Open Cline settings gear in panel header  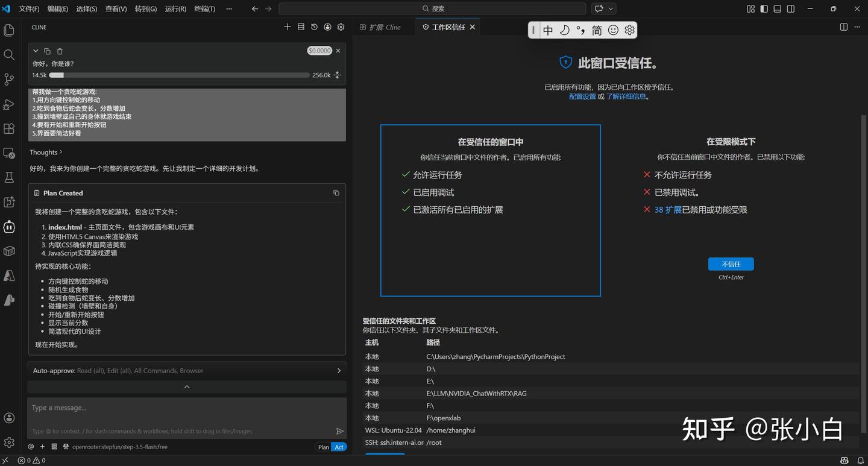[341, 27]
